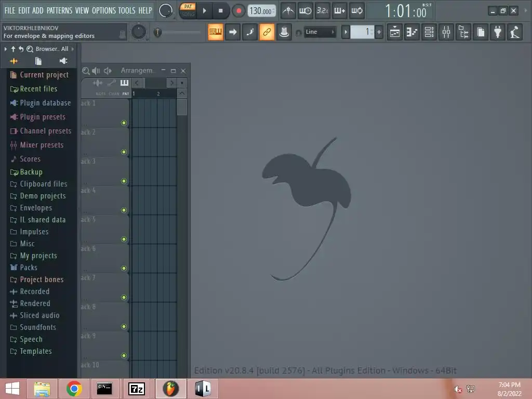The image size is (532, 399).
Task: Open 7-Zip from the taskbar
Action: pos(137,389)
